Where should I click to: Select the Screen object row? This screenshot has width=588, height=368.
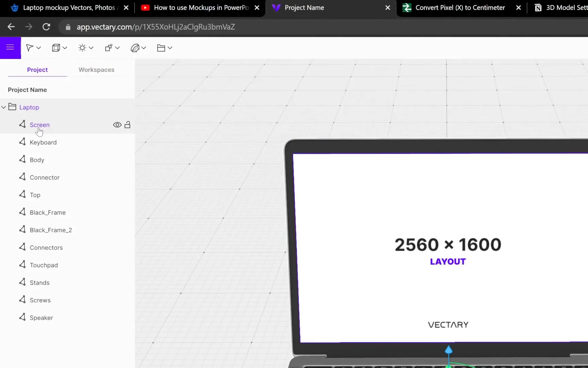tap(67, 125)
